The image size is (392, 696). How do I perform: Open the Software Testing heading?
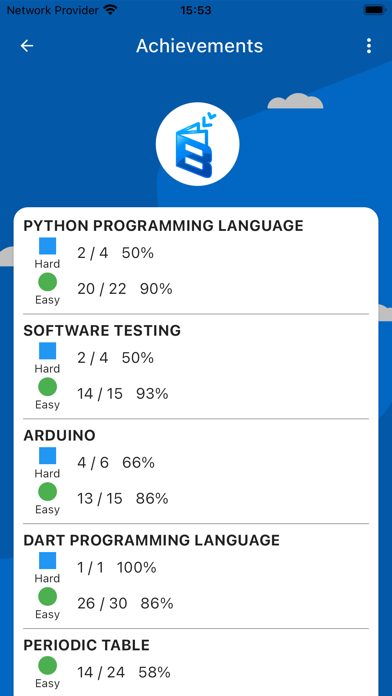pyautogui.click(x=102, y=331)
